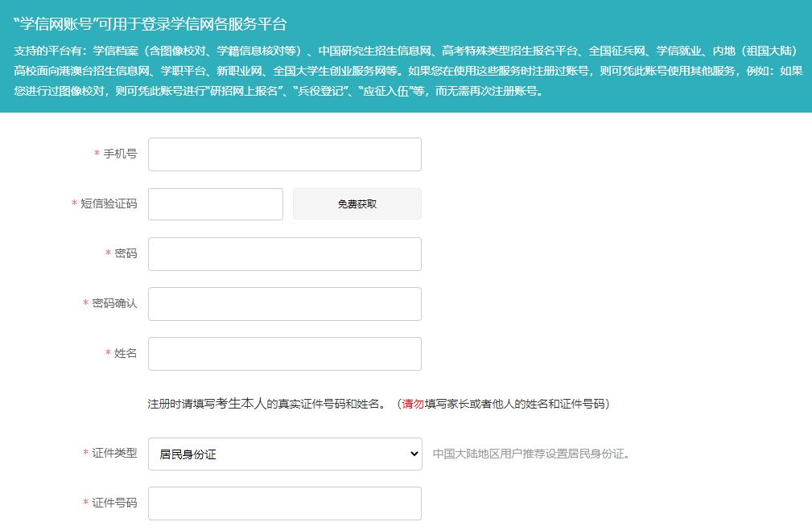Image resolution: width=812 pixels, height=530 pixels.
Task: Click the 免费获取 button
Action: click(x=357, y=204)
